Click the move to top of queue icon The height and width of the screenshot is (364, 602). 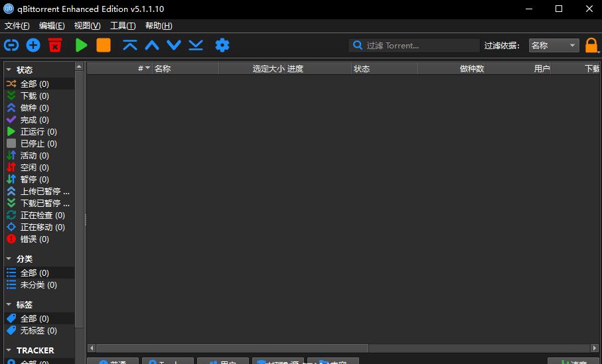tap(130, 45)
